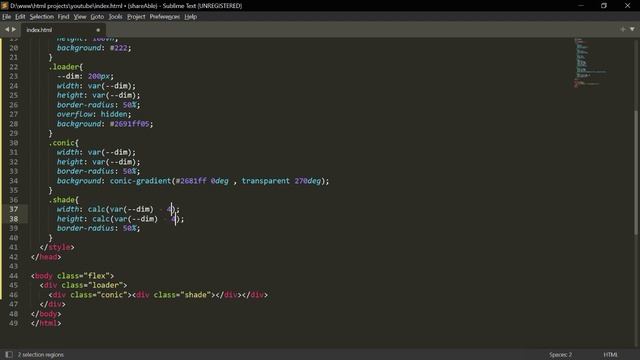Click the vertical scrollbar thumb
The image size is (640, 360).
point(636,172)
